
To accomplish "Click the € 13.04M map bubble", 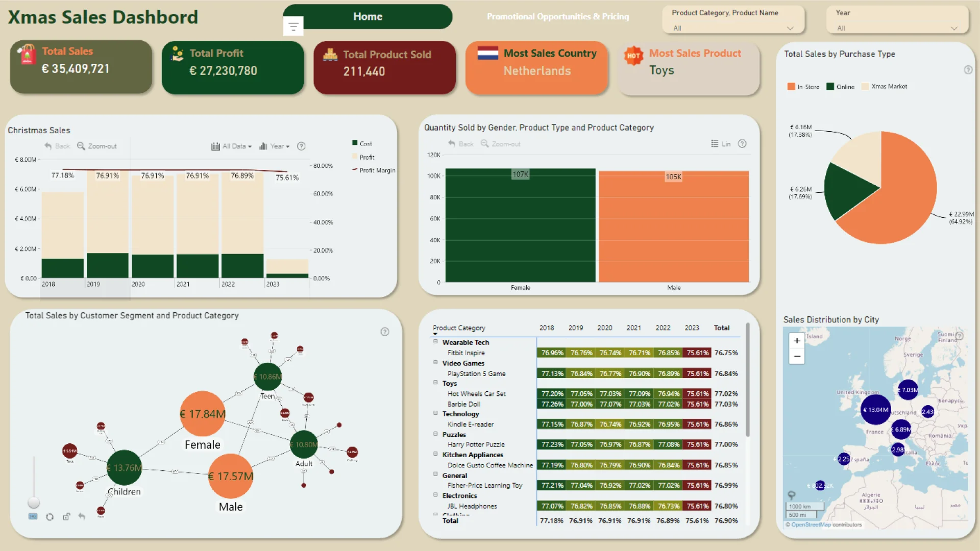I will point(876,410).
